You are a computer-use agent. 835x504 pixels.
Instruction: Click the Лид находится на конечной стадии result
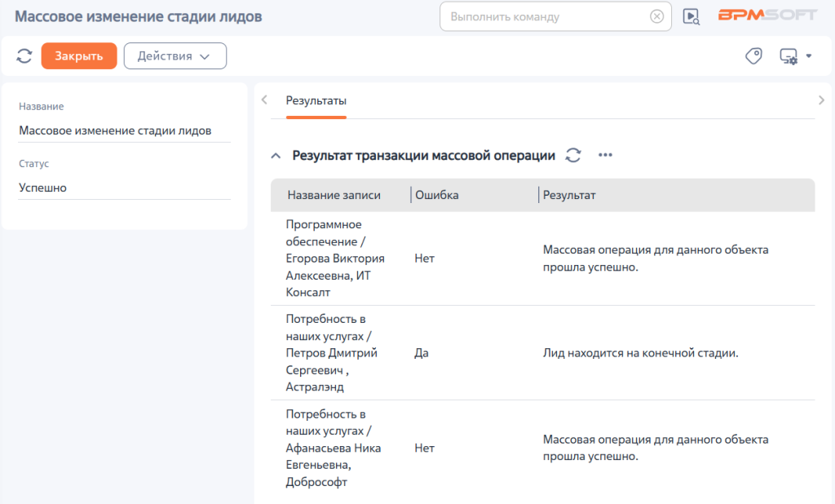641,352
